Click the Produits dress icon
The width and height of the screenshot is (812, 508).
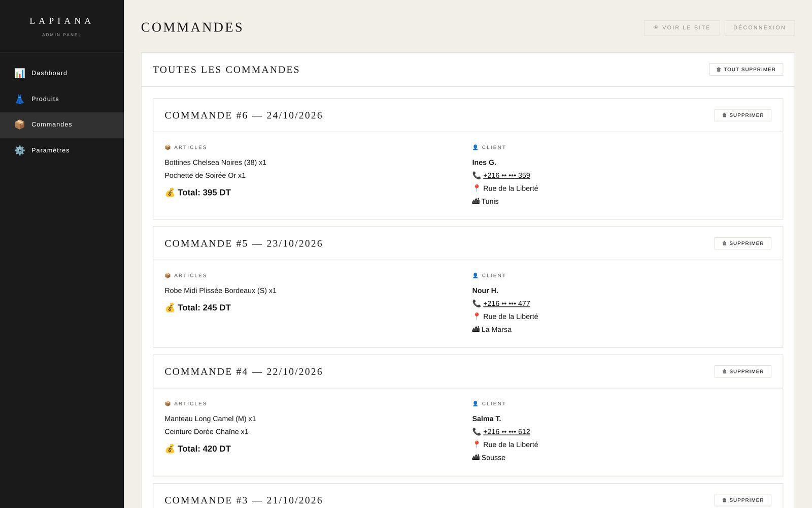pos(20,99)
